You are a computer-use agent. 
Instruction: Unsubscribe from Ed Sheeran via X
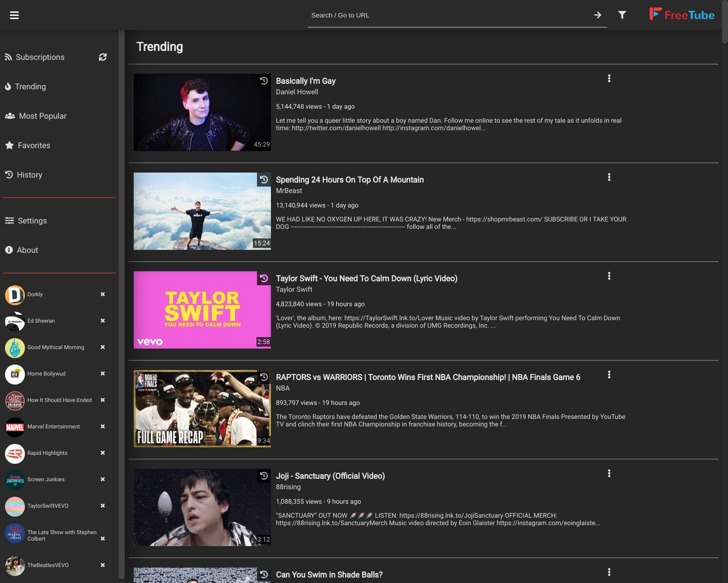[x=103, y=321]
